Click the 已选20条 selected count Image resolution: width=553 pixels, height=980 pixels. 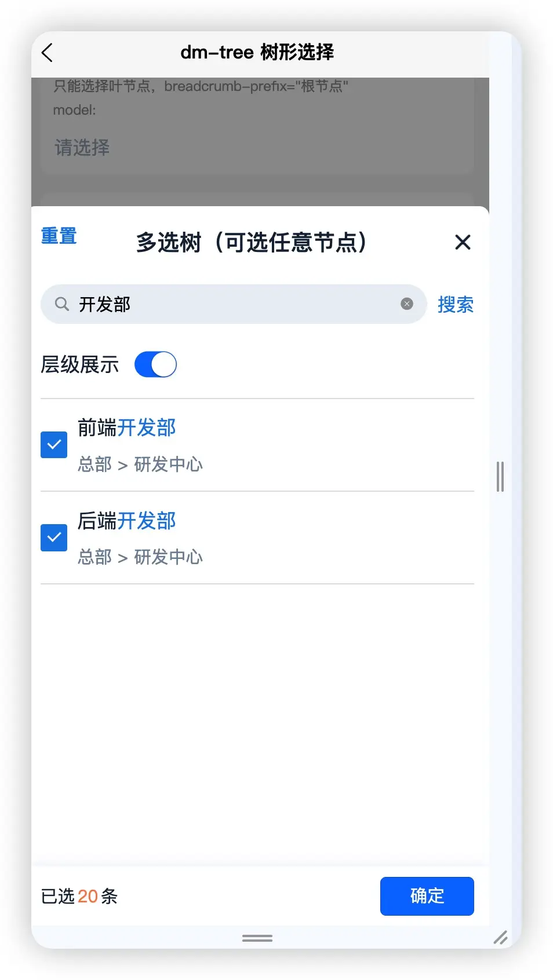[79, 897]
